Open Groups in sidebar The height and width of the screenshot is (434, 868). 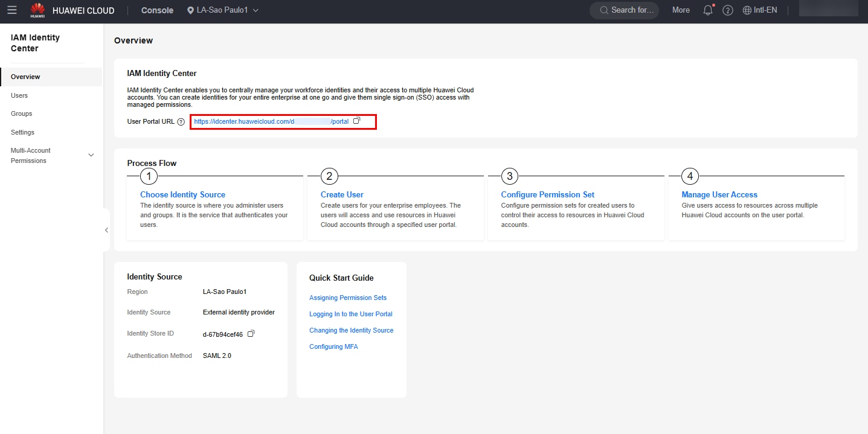pos(22,113)
